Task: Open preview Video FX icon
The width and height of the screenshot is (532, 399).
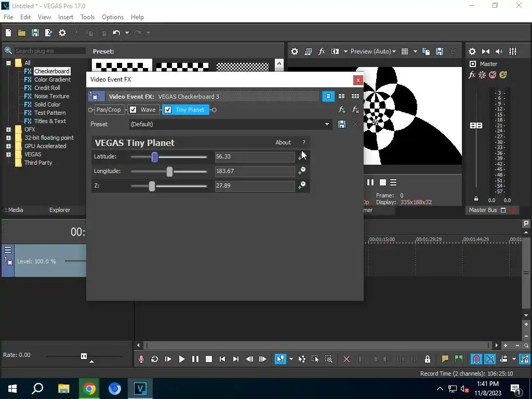Action: [322, 51]
